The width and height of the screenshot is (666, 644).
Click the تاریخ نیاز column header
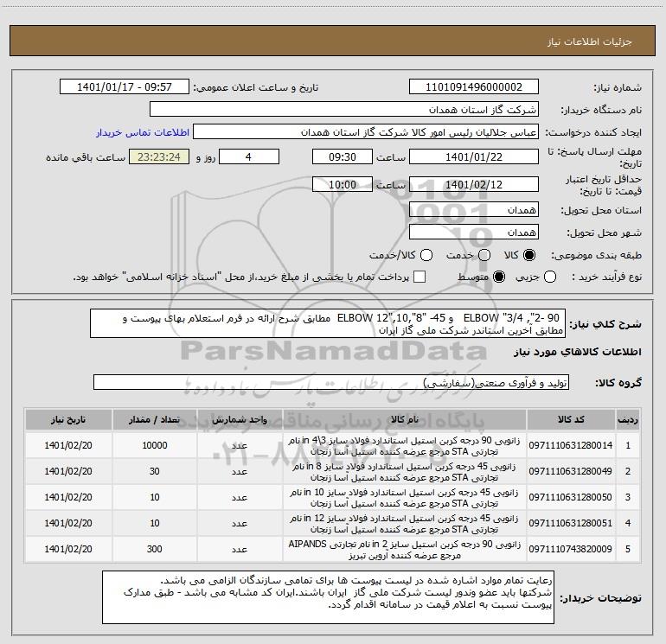pos(68,419)
